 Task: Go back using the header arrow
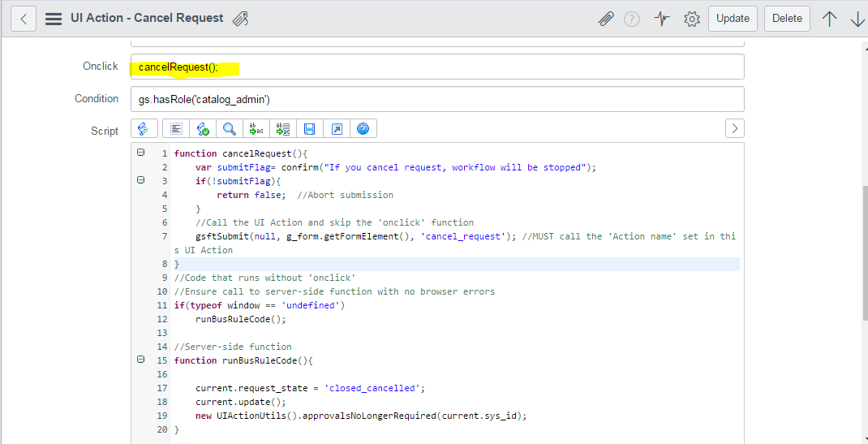tap(24, 19)
